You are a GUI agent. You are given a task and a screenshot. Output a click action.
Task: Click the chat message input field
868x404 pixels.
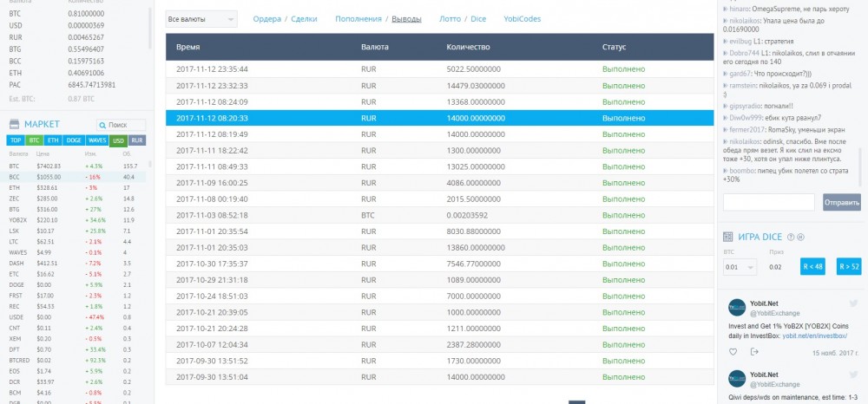(x=770, y=202)
